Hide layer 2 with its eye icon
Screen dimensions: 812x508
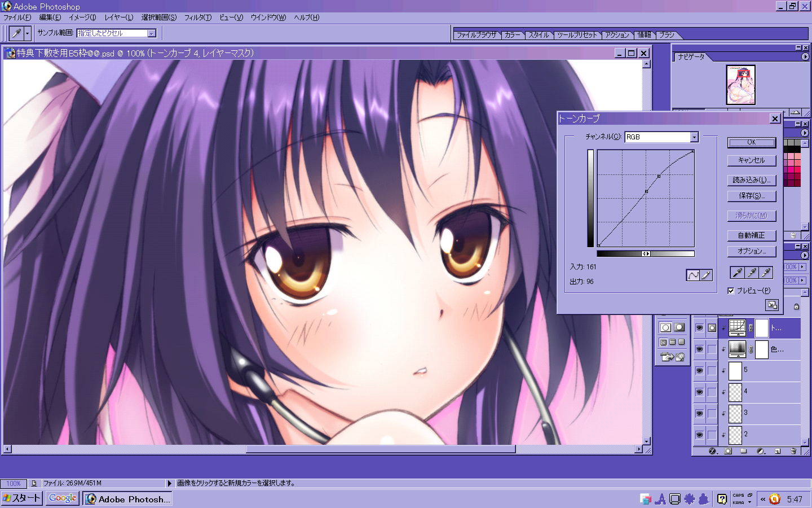(x=699, y=435)
